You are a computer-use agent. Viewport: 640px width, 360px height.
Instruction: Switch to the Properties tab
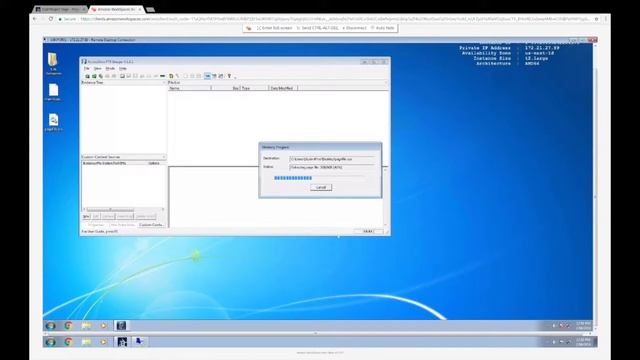click(x=96, y=225)
